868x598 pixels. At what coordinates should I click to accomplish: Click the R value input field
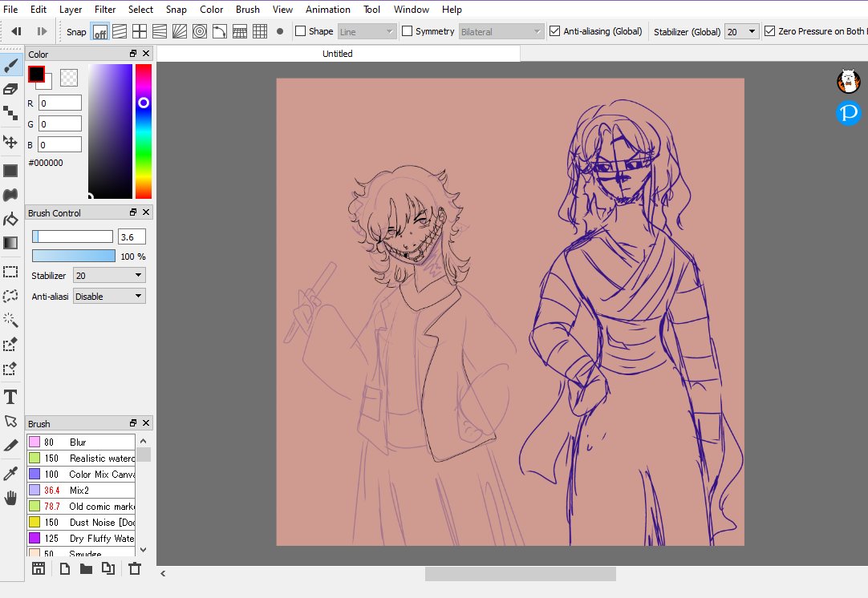(60, 103)
